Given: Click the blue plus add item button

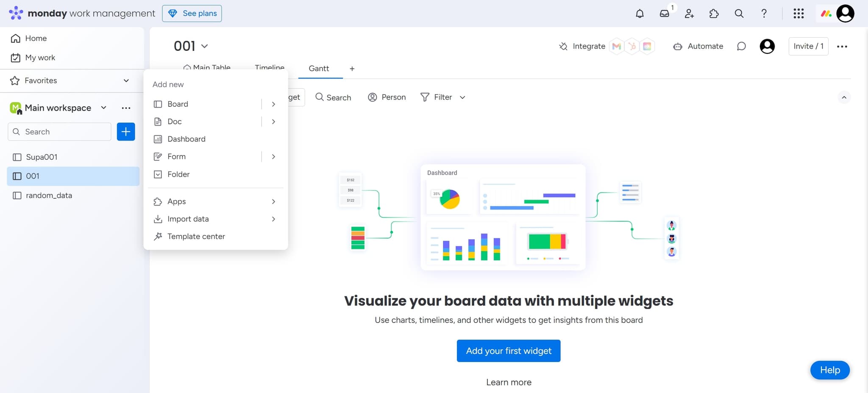Looking at the screenshot, I should (126, 132).
